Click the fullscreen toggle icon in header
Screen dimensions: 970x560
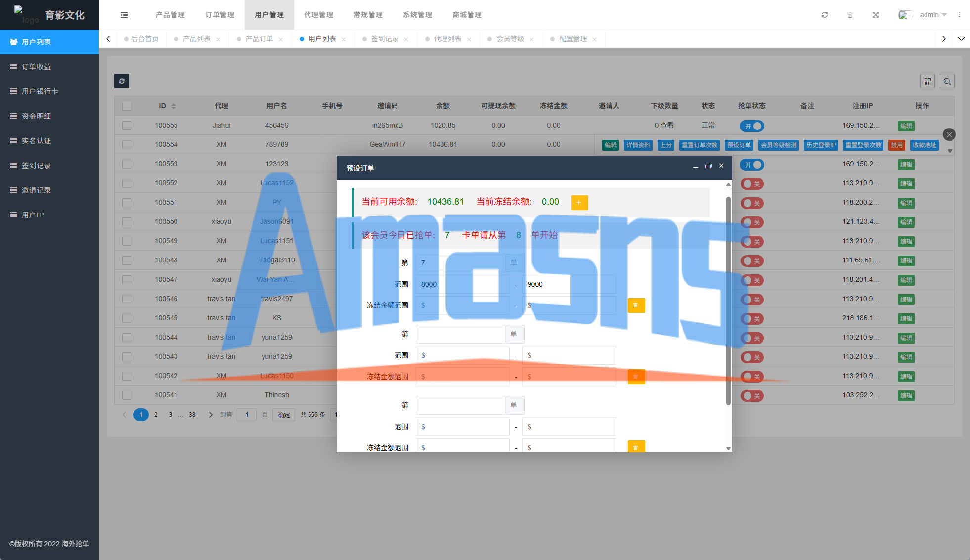[x=876, y=15]
